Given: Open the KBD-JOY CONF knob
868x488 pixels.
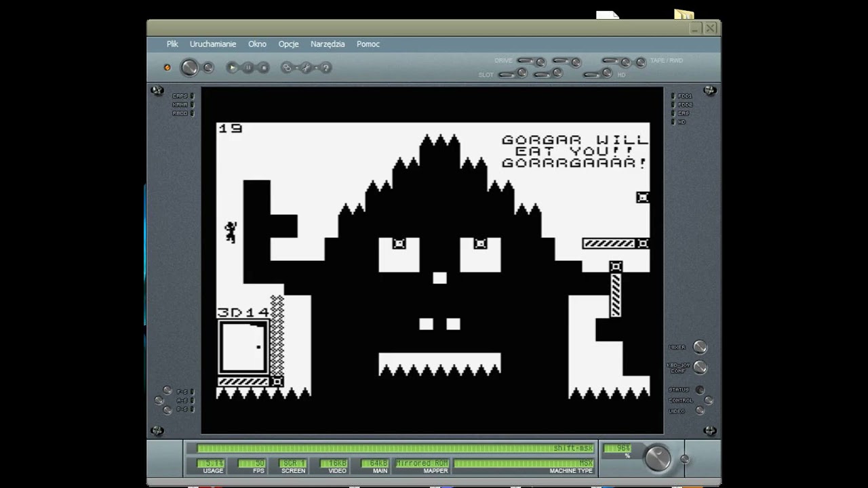Looking at the screenshot, I should pos(701,367).
